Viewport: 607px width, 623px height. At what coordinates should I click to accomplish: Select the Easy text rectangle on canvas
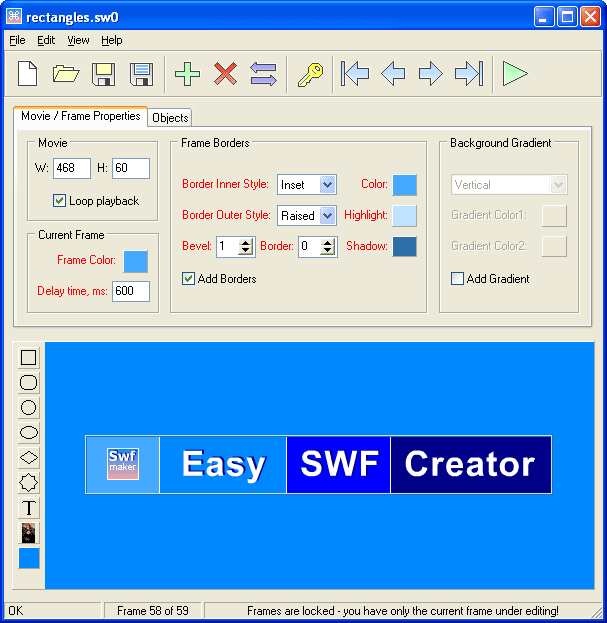point(223,464)
